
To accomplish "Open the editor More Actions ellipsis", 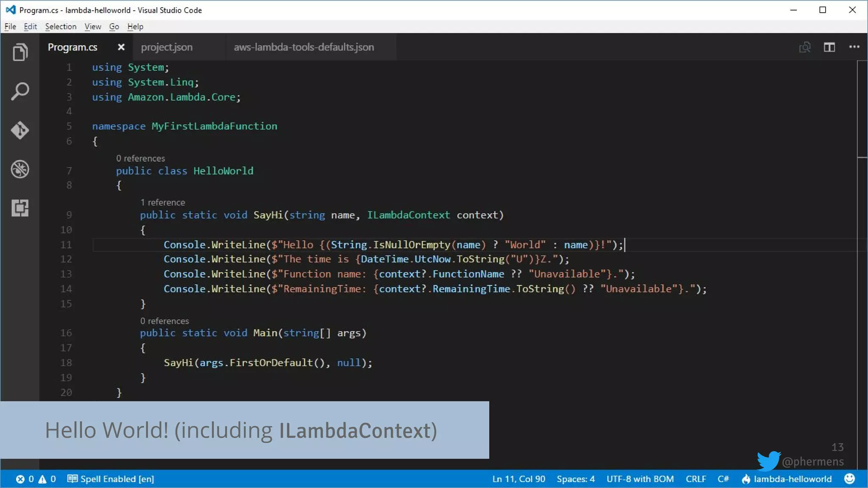I will click(854, 47).
